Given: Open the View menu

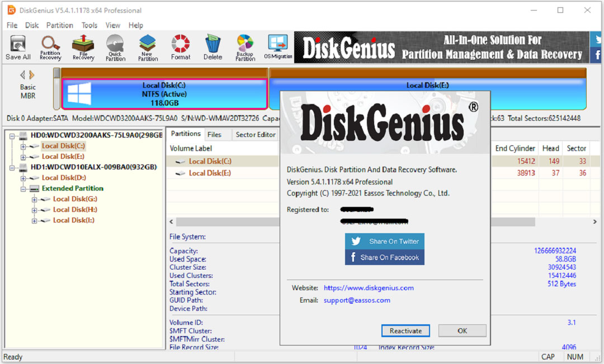Looking at the screenshot, I should coord(113,25).
